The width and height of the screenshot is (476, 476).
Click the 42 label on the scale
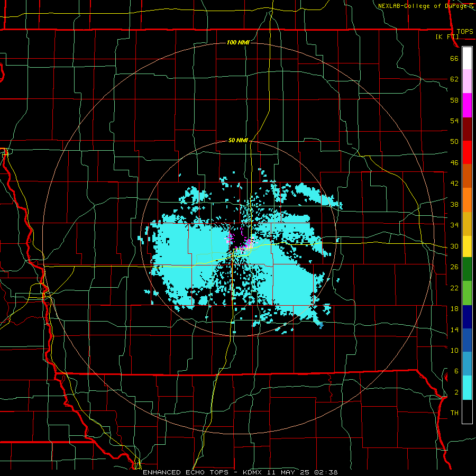pyautogui.click(x=454, y=184)
